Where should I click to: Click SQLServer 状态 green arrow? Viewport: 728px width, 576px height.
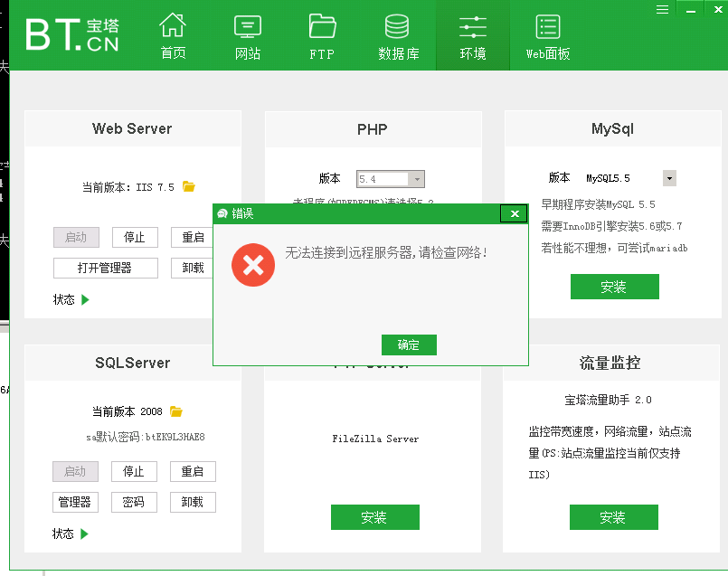(84, 534)
